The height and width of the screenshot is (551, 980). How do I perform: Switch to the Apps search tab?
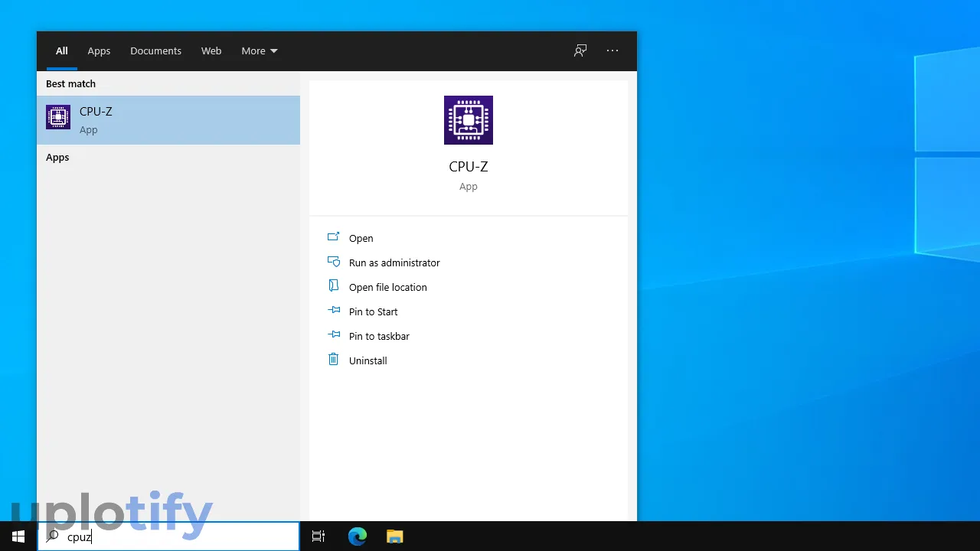[99, 51]
